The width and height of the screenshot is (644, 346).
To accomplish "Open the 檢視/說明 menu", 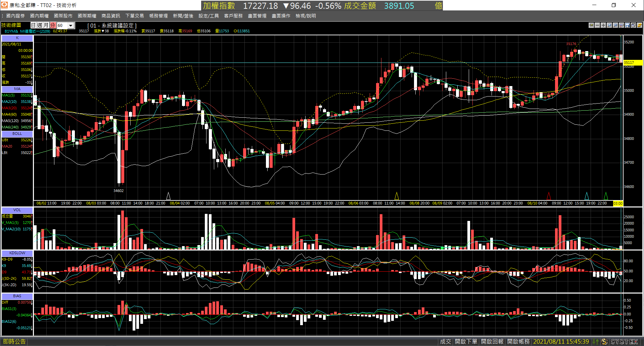I will (x=306, y=16).
